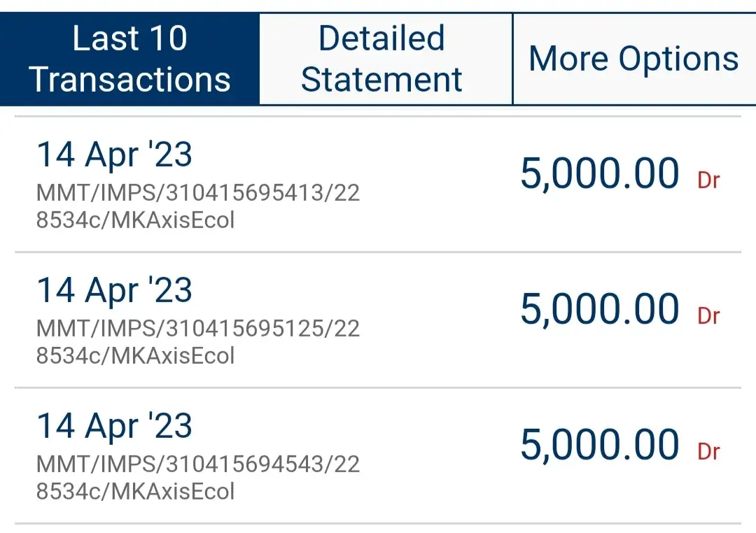This screenshot has width=756, height=533.
Task: Open the Detailed Statement tab
Action: (381, 59)
